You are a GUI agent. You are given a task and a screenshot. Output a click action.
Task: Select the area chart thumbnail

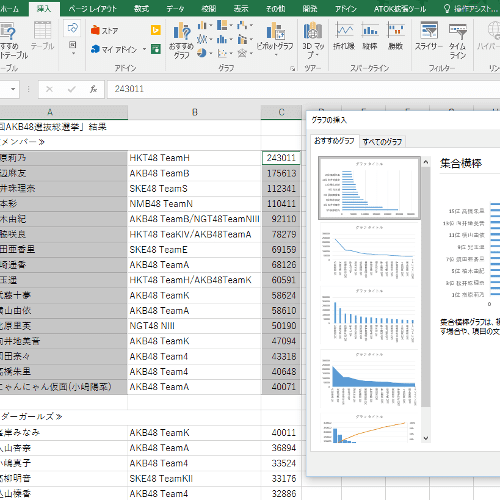pyautogui.click(x=369, y=379)
